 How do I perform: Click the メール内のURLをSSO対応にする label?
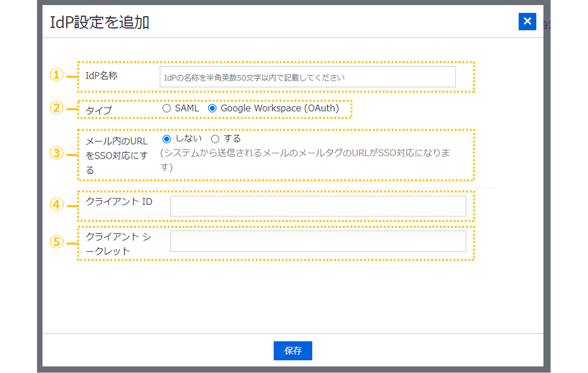pos(117,155)
